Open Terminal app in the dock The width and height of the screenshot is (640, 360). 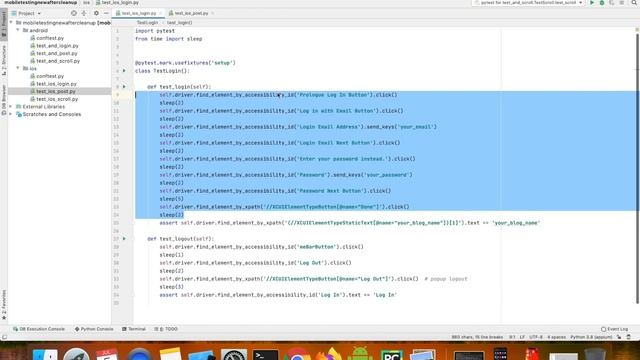pos(265,354)
